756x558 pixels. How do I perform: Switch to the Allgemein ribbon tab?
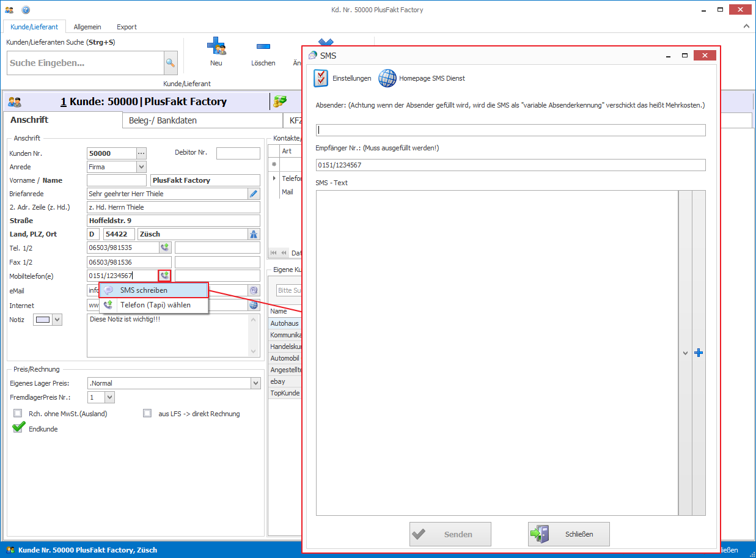tap(87, 27)
